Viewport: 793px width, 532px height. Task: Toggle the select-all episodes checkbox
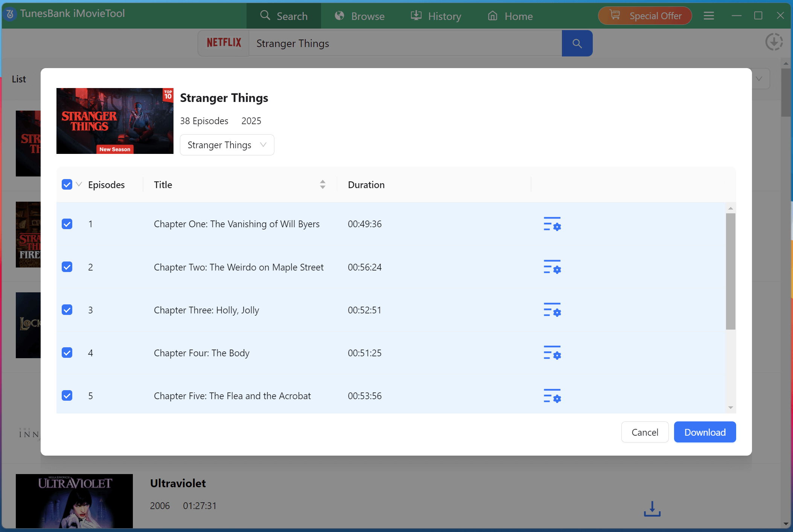[x=67, y=184]
